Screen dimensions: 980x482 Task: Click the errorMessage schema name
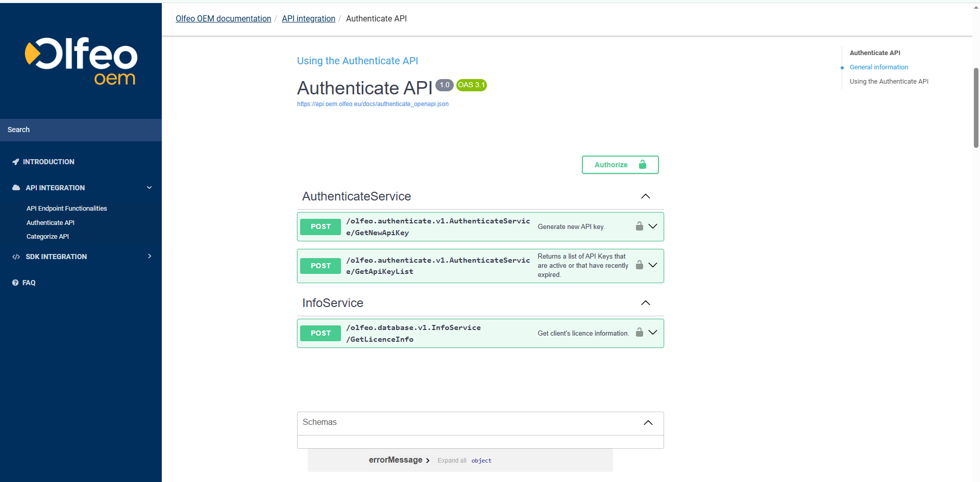pos(396,460)
